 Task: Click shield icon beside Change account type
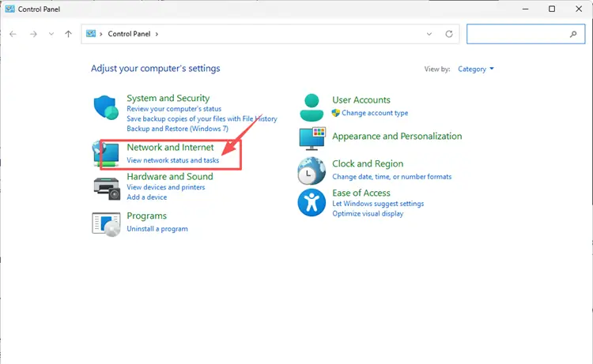336,113
